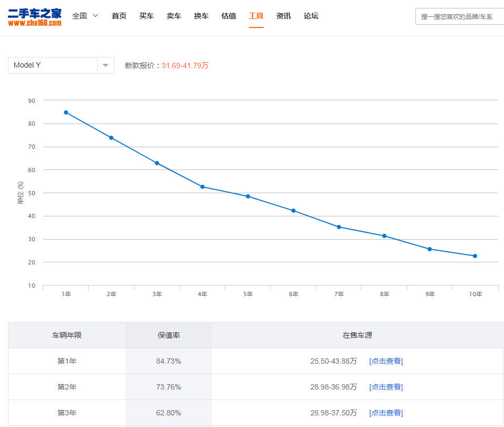The height and width of the screenshot is (427, 504).
Task: Click the 10年 data point on chart
Action: (475, 256)
